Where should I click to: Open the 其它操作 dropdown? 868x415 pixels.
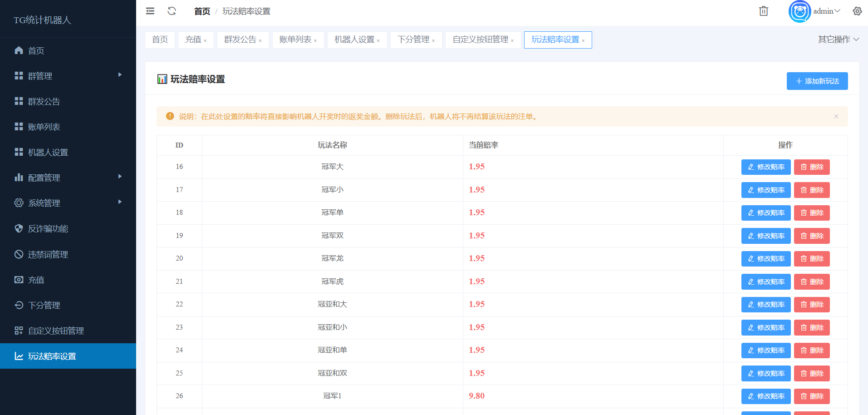click(838, 40)
